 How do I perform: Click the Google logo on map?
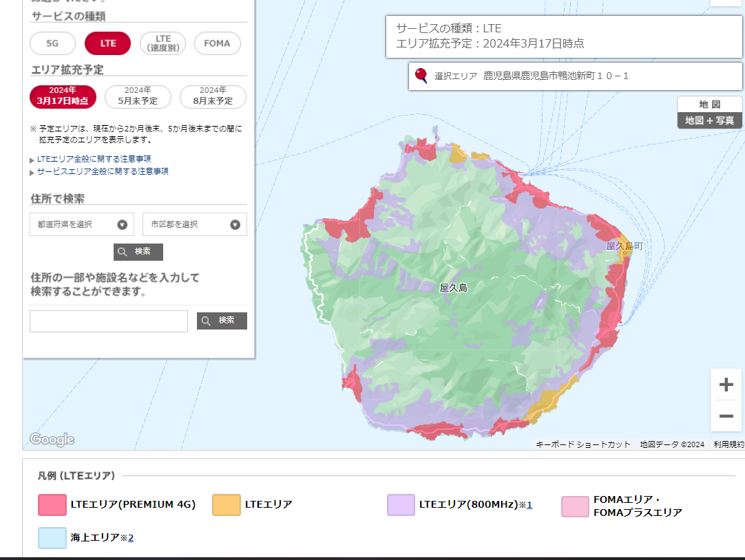coord(52,440)
